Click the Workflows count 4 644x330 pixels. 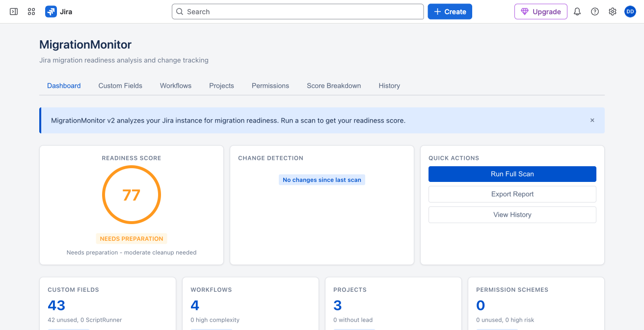[x=195, y=305]
